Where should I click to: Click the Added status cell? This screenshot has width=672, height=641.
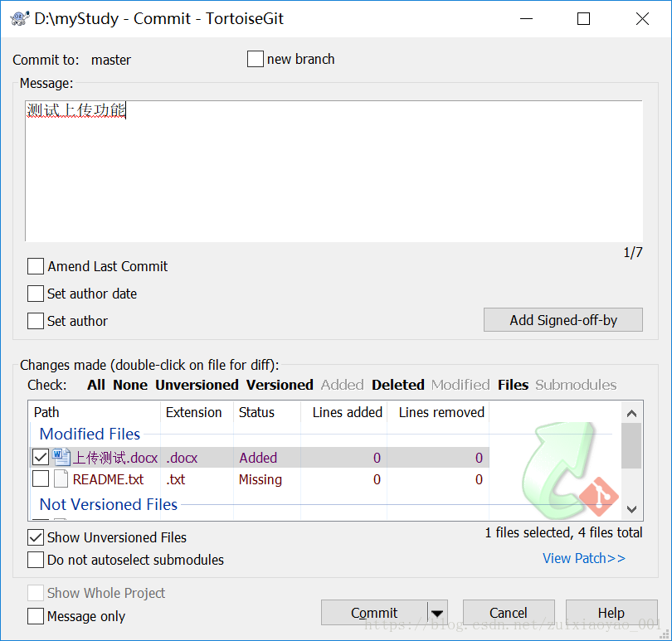(x=258, y=458)
